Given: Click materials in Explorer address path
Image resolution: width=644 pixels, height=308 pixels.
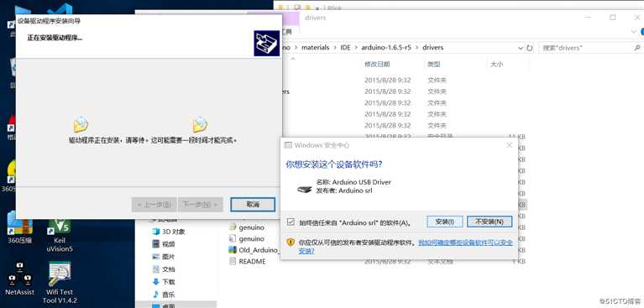Looking at the screenshot, I should pos(316,47).
